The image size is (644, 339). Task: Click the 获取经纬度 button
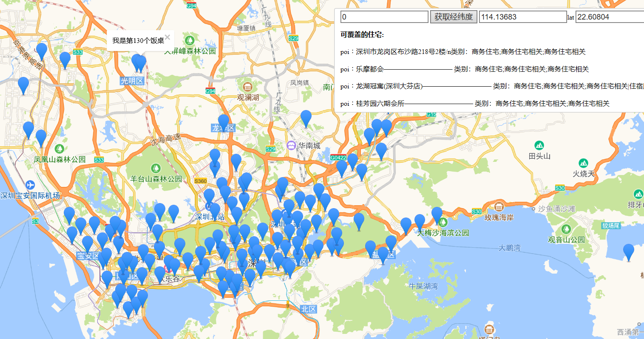click(x=453, y=17)
